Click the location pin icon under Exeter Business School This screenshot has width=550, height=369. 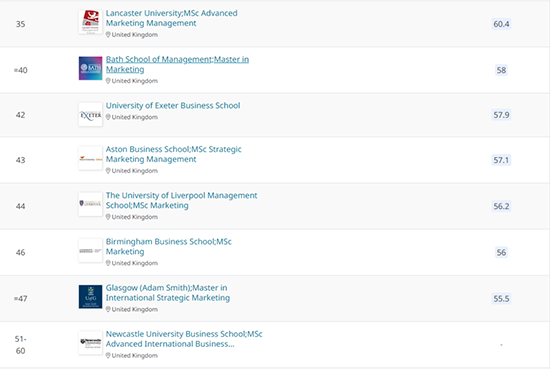(x=108, y=117)
